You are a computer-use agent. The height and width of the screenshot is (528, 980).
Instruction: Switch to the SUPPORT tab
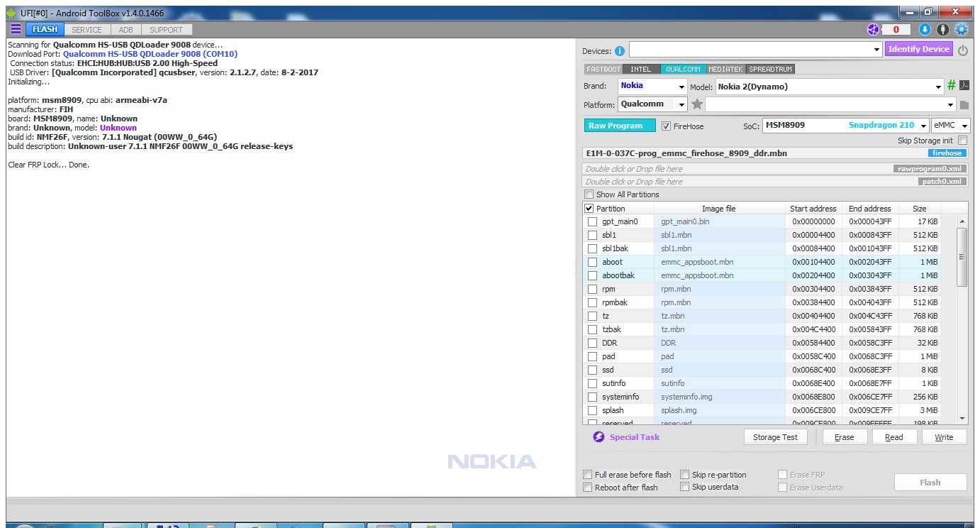pyautogui.click(x=167, y=30)
